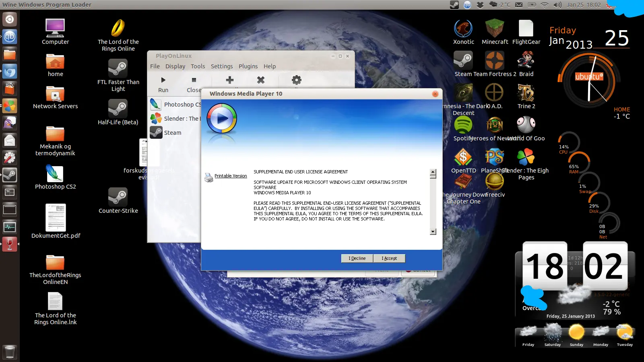Open the PlayOnLinux File menu
Image resolution: width=644 pixels, height=362 pixels.
pos(155,66)
